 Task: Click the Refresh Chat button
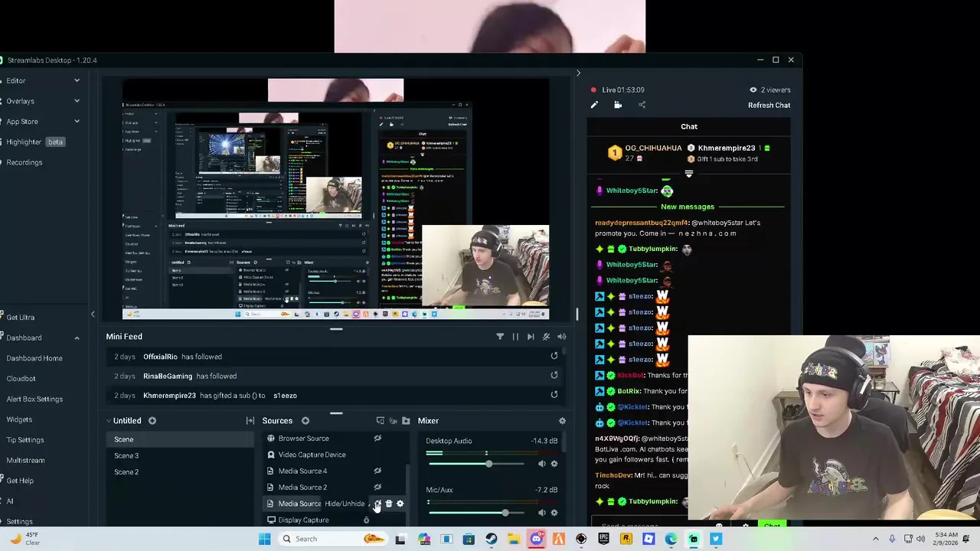click(769, 106)
